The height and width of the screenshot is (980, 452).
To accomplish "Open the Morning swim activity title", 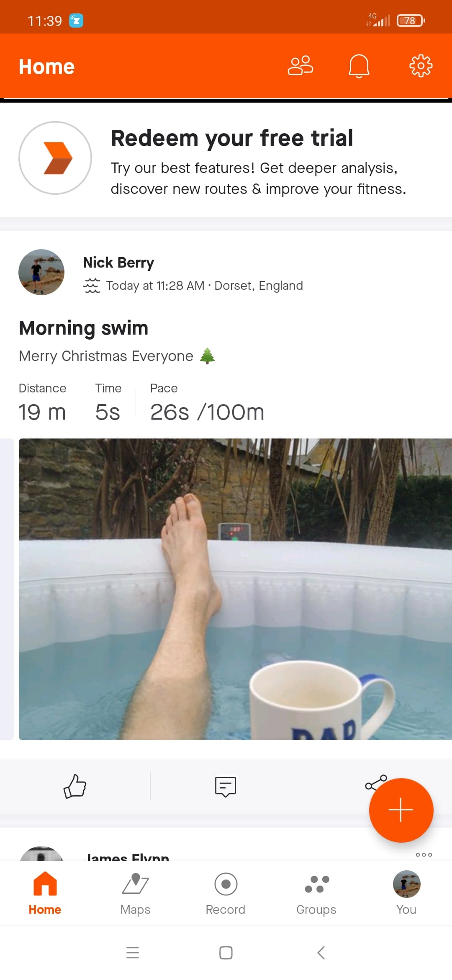I will [x=84, y=328].
